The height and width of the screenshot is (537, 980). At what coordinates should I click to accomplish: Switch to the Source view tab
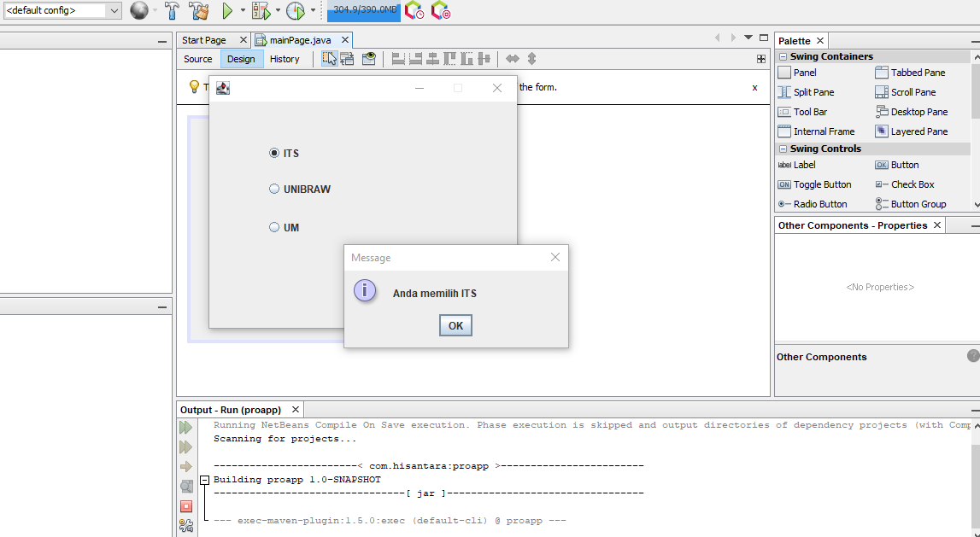[x=198, y=59]
